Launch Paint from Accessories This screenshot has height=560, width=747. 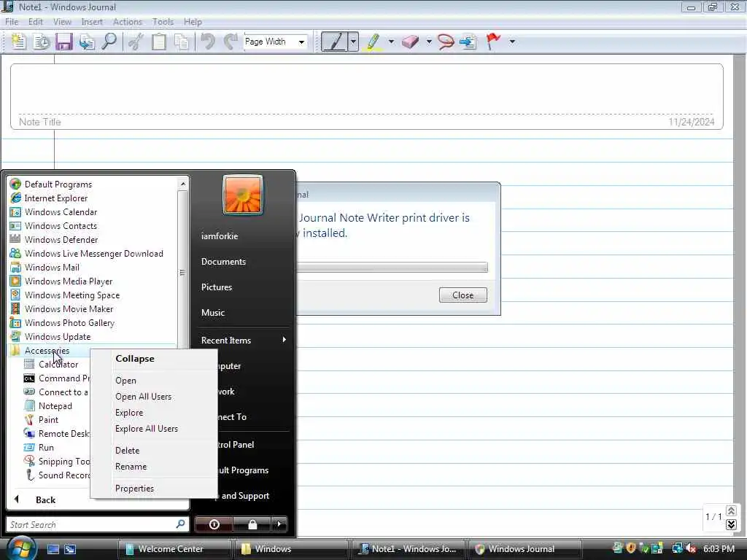point(48,420)
